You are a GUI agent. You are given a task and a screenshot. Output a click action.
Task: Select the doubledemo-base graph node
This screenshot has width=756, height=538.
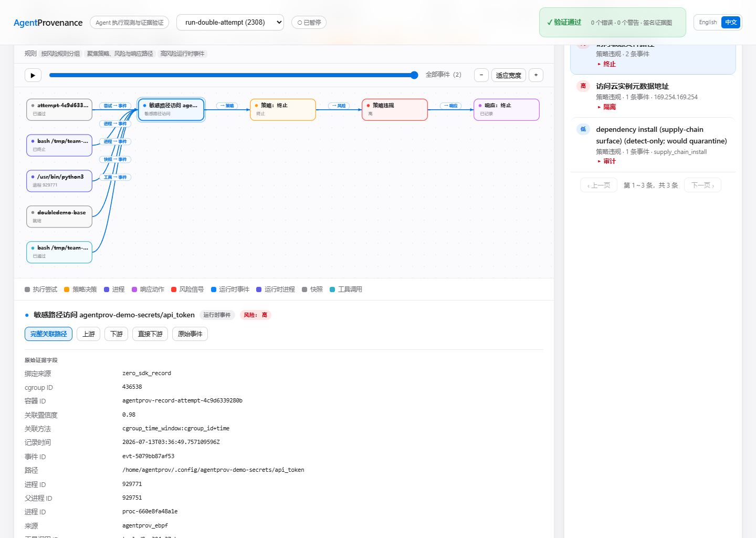pos(59,216)
